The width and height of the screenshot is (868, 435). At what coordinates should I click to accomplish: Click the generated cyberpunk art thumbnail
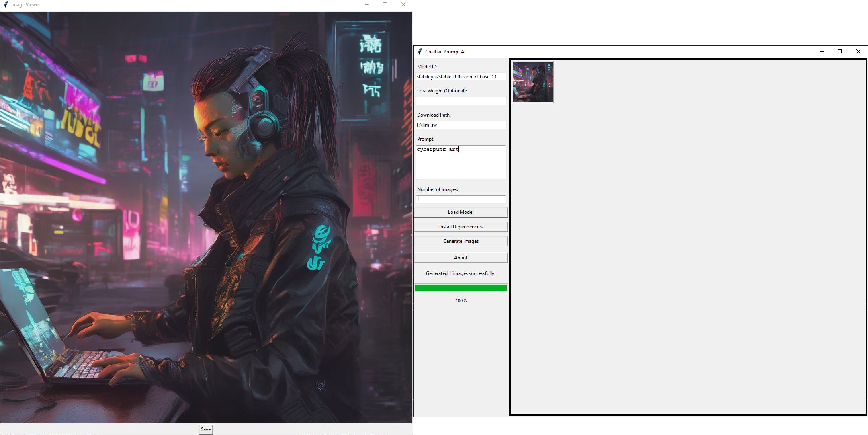532,82
